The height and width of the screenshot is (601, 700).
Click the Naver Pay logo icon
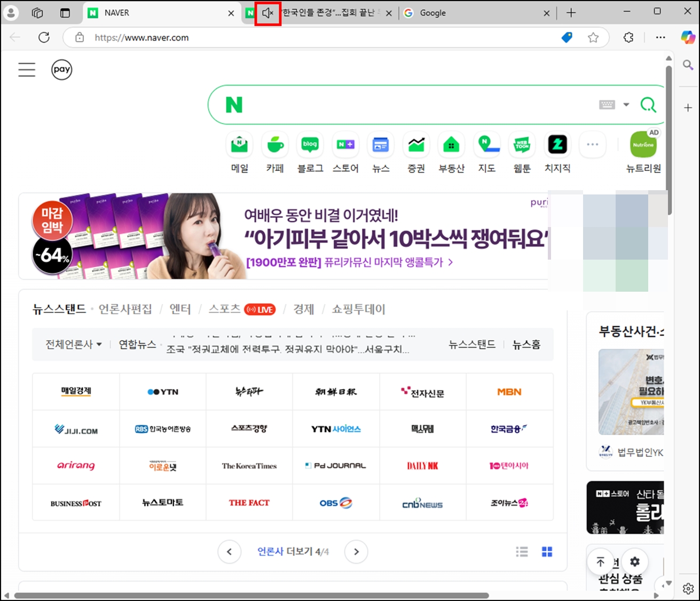(62, 69)
